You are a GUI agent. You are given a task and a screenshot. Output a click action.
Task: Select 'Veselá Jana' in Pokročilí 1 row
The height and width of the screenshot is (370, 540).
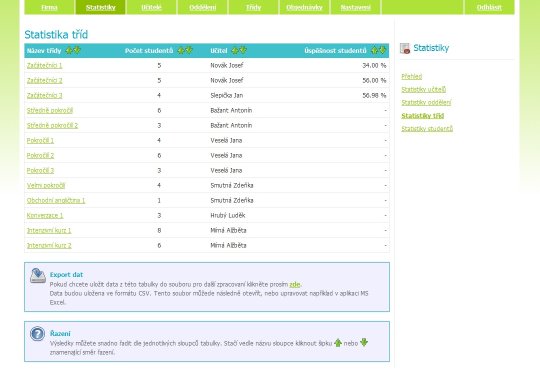click(x=226, y=141)
